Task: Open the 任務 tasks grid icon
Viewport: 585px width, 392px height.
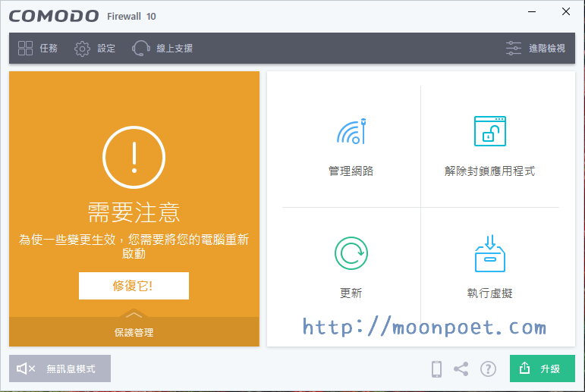Action: (25, 48)
